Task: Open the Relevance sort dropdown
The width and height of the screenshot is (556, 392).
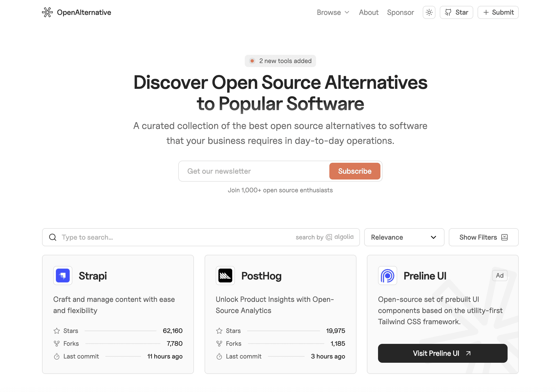Action: pyautogui.click(x=404, y=237)
